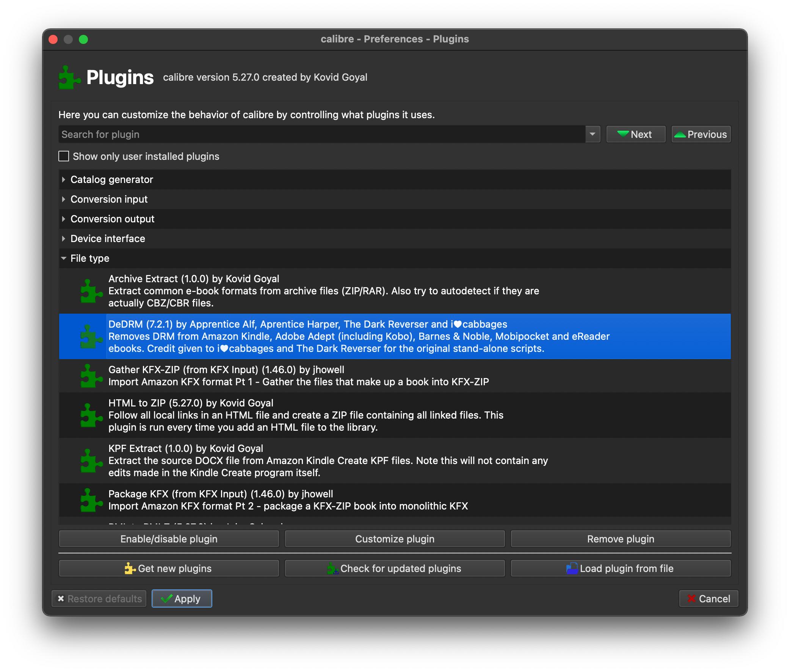Select the Device interface row label
The image size is (790, 672).
(108, 239)
